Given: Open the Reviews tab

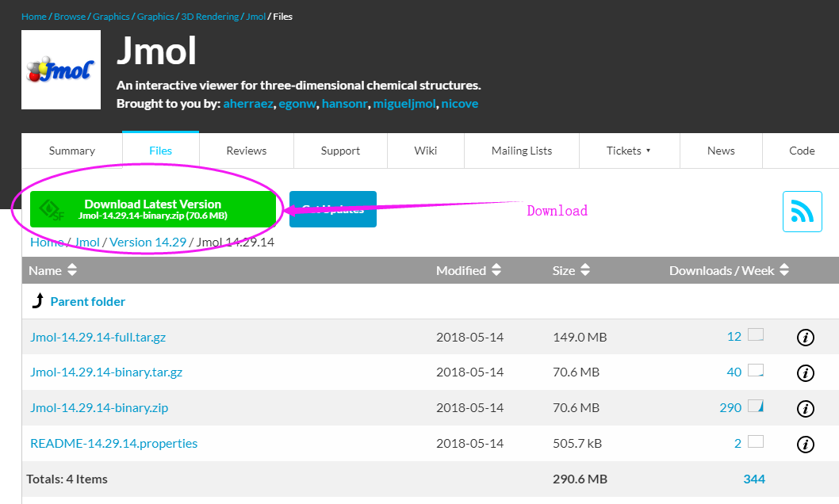Looking at the screenshot, I should 246,151.
